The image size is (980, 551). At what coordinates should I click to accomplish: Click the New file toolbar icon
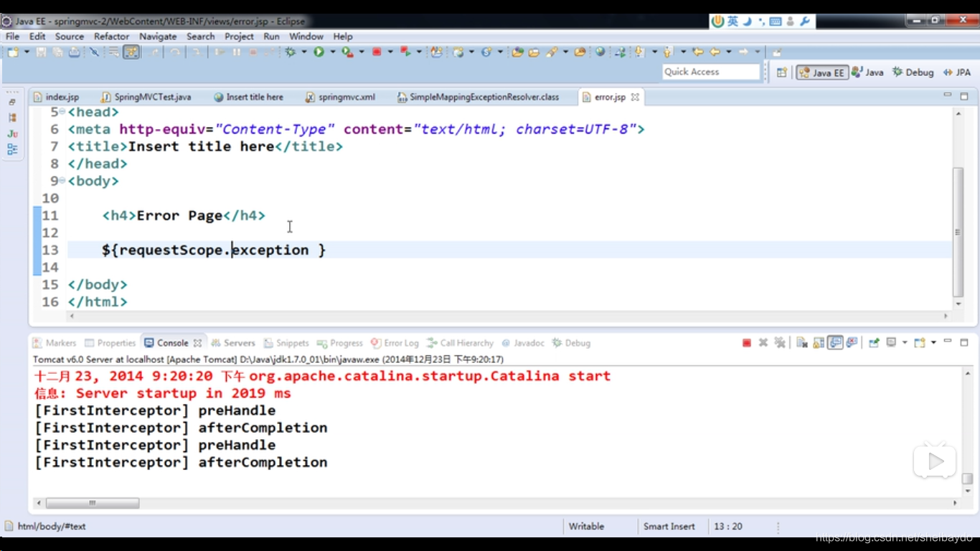tap(13, 52)
